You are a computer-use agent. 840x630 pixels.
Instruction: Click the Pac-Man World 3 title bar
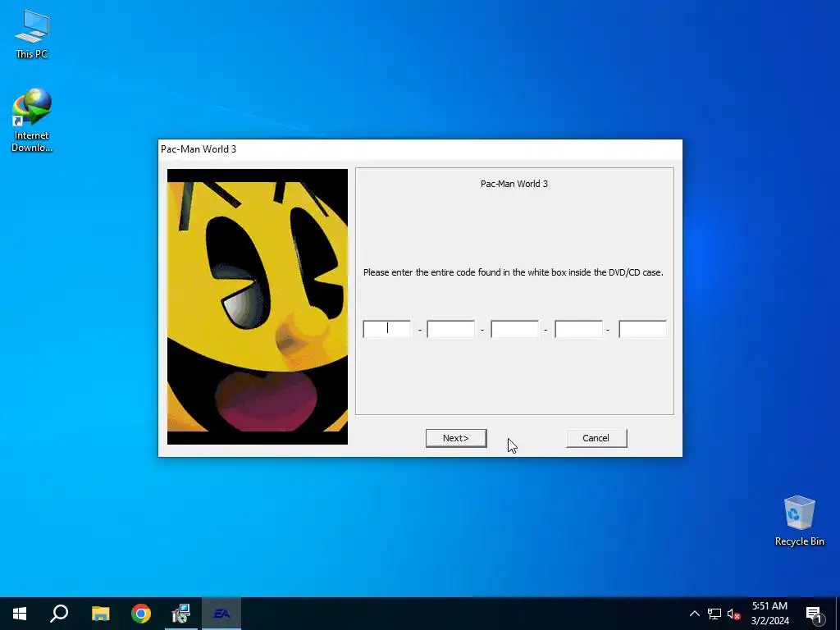pos(420,149)
